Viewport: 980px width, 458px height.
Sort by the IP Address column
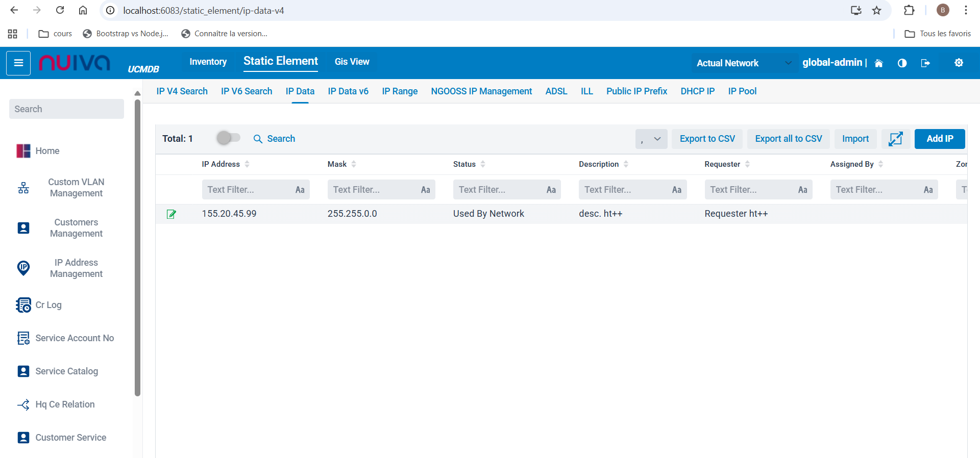pyautogui.click(x=247, y=164)
